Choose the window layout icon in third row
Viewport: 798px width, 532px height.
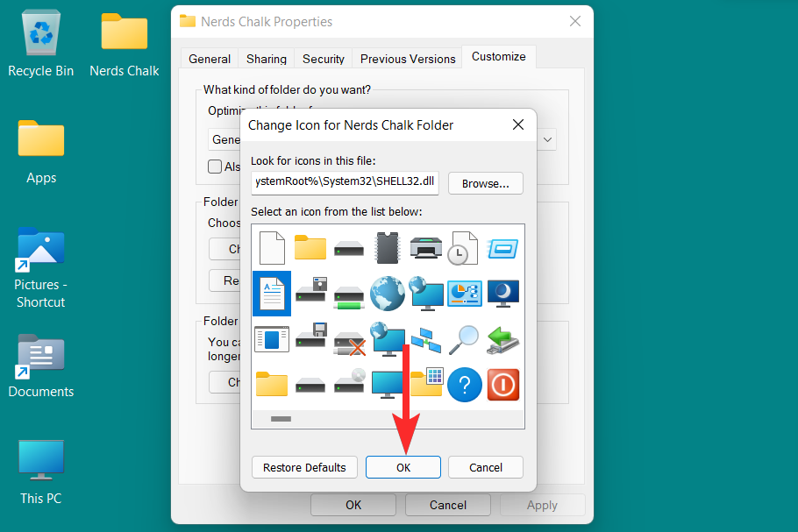272,338
